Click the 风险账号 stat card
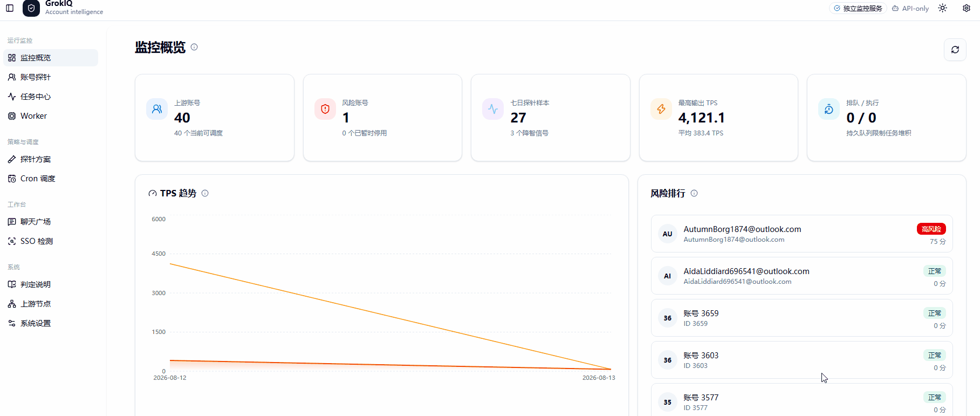 [382, 118]
